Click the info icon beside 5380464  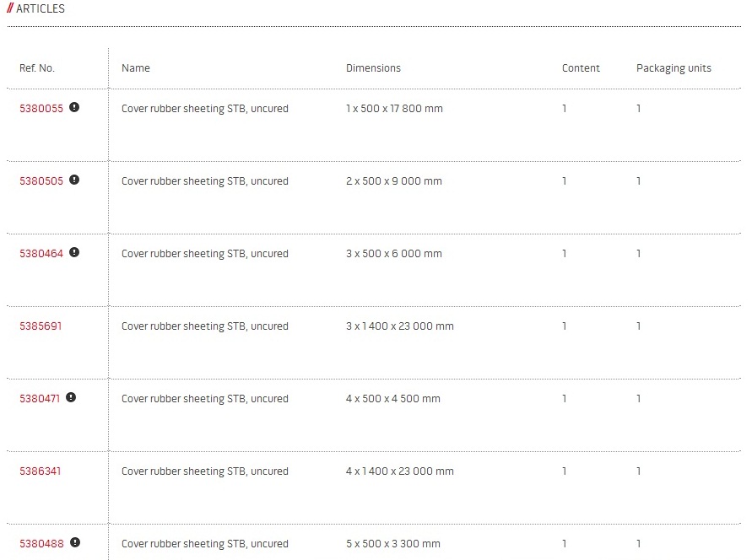pos(74,252)
